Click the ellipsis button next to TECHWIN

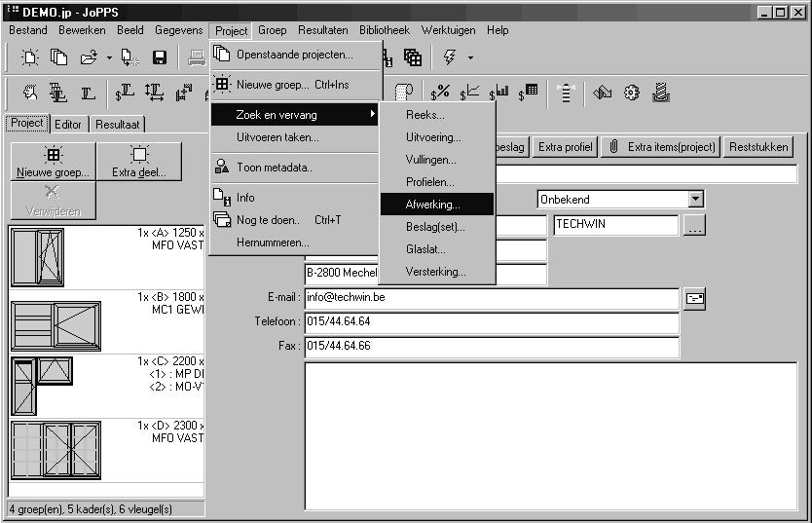point(694,225)
